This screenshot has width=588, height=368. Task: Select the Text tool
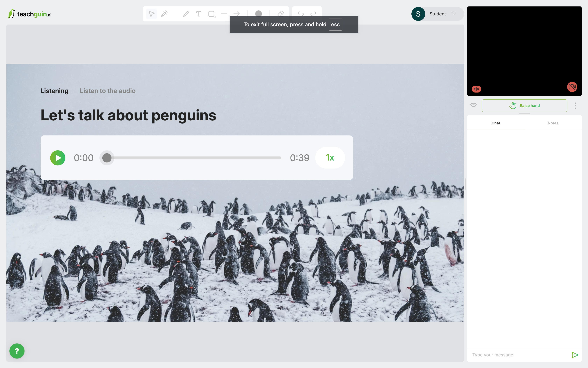[x=199, y=14]
